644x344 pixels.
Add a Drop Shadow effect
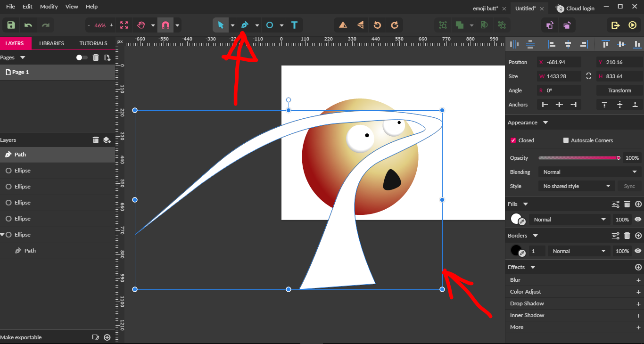point(638,303)
